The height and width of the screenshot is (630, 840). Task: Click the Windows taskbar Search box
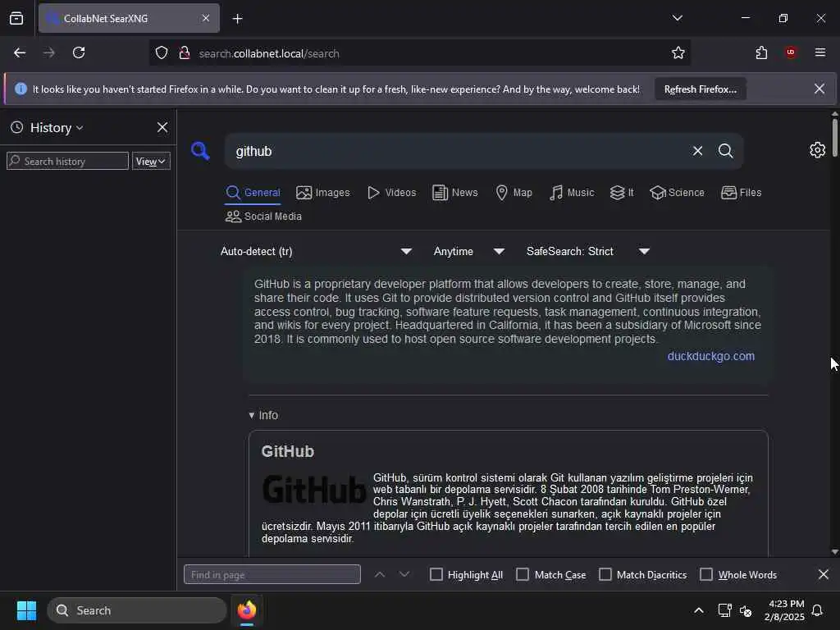click(x=137, y=610)
